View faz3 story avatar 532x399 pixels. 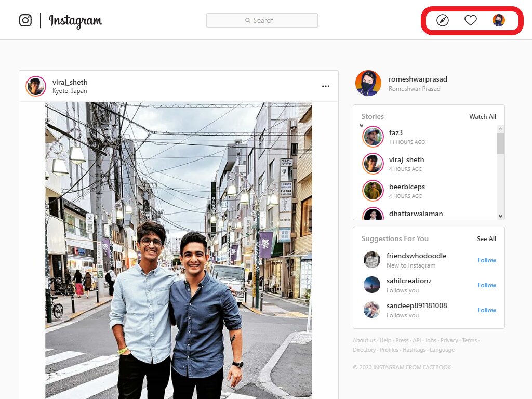[373, 137]
